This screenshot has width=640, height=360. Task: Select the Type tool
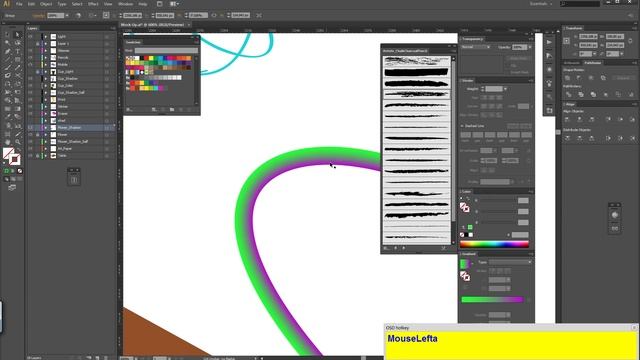(x=17, y=51)
